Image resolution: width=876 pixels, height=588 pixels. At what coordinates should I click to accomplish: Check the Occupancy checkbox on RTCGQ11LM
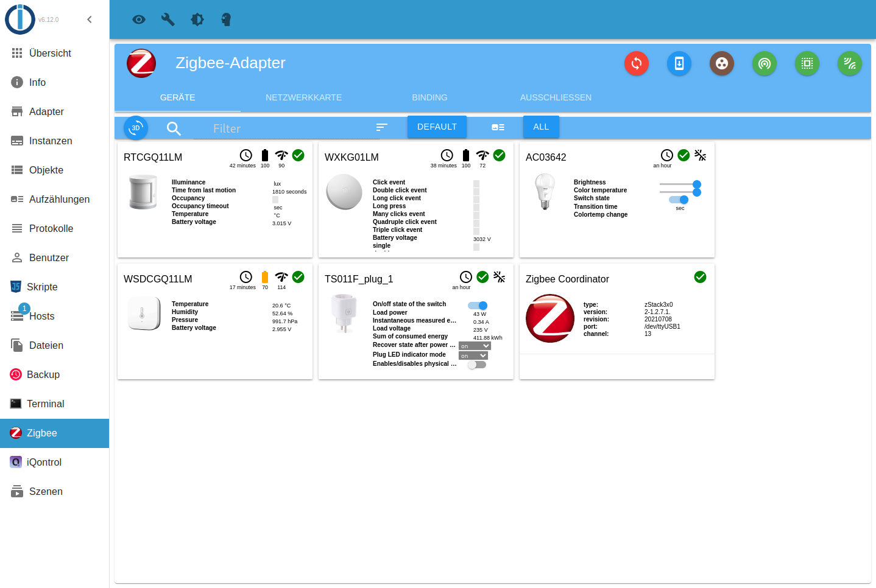275,200
